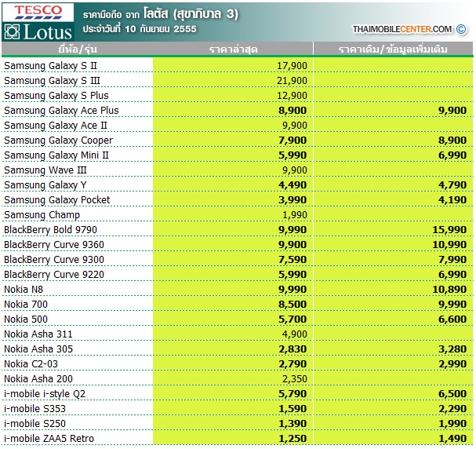The width and height of the screenshot is (476, 449).
Task: Click original price 4,190 for Galaxy Pocket
Action: (x=452, y=199)
